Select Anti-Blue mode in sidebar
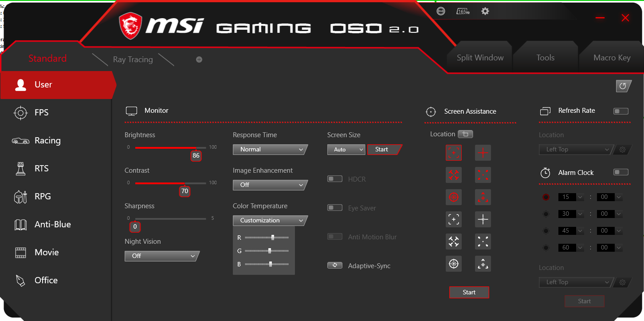 click(x=56, y=225)
